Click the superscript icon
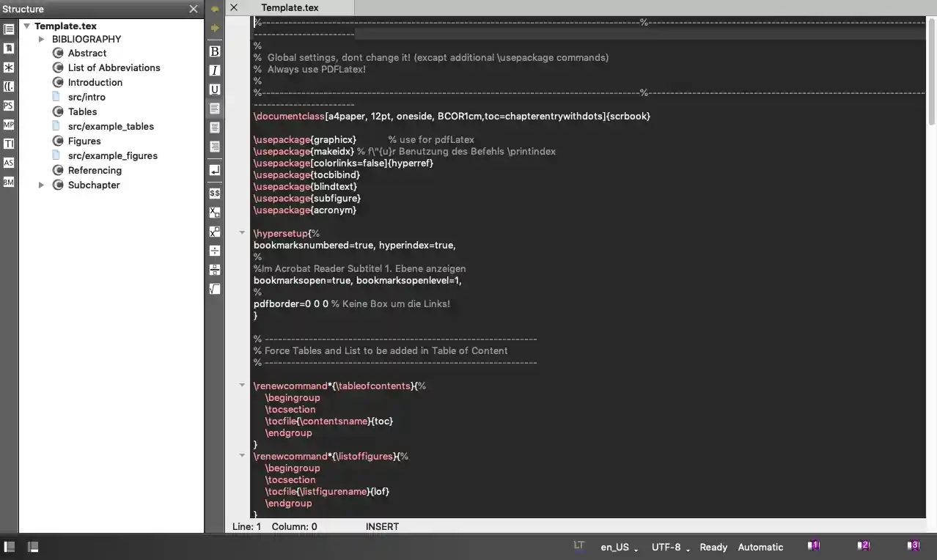 215,232
